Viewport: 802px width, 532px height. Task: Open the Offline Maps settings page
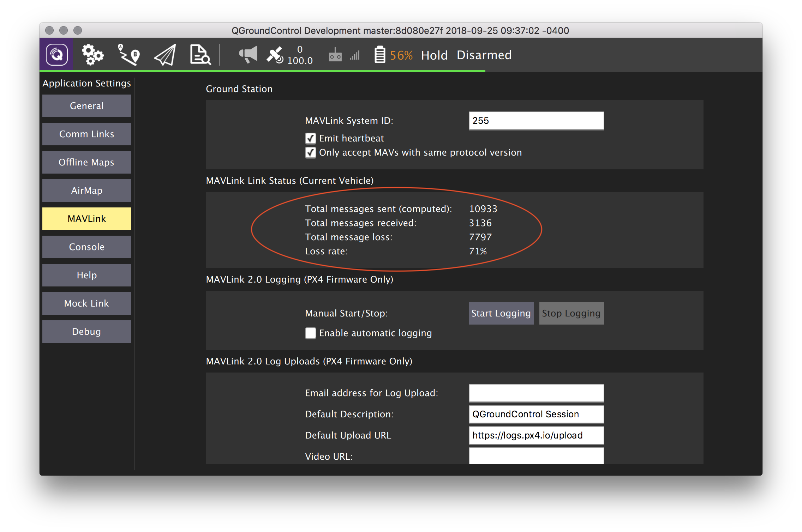pyautogui.click(x=86, y=162)
